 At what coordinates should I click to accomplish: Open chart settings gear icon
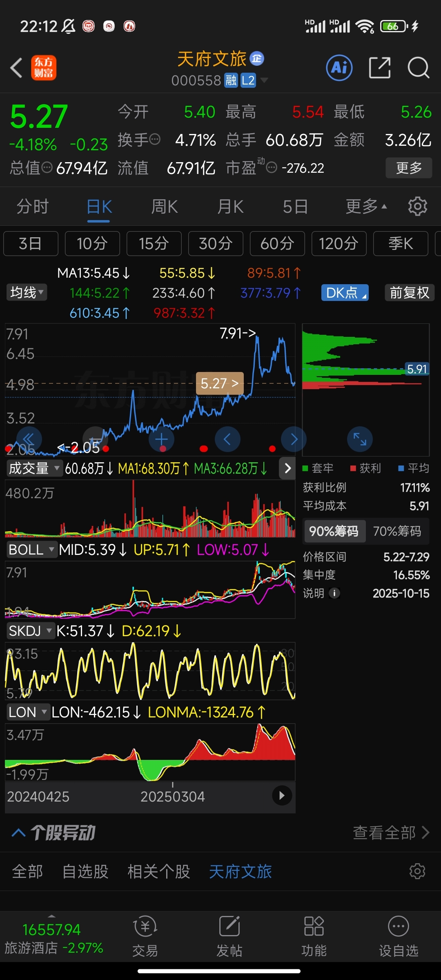(417, 206)
